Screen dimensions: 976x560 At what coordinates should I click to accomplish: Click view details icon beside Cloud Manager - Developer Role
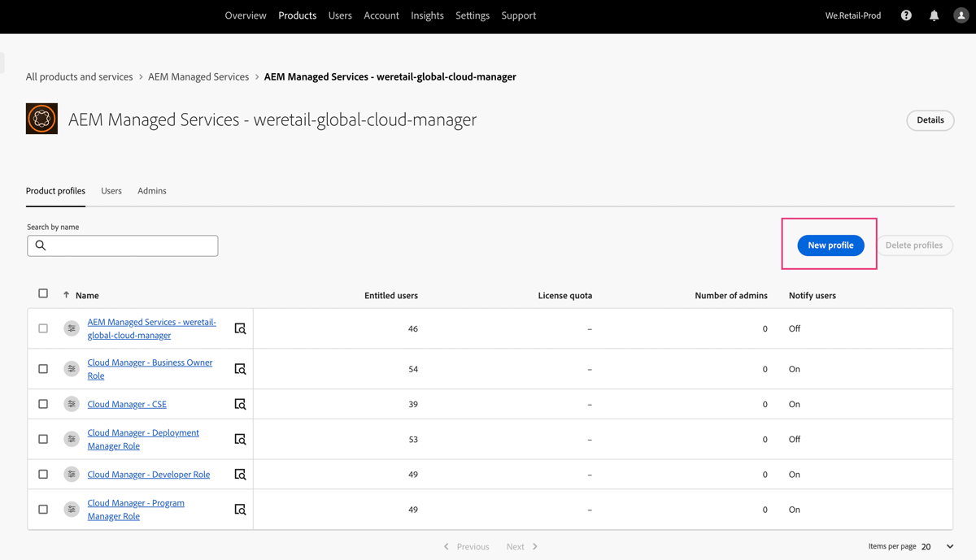point(241,474)
